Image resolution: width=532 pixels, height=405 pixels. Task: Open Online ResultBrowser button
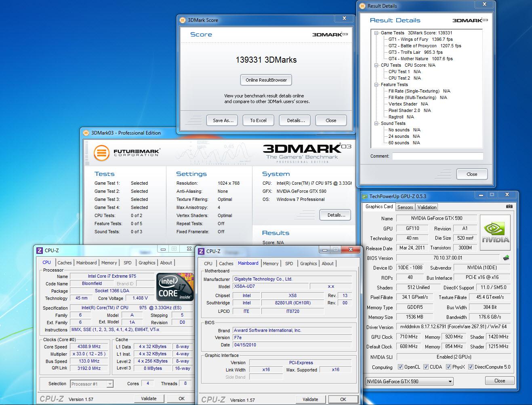pos(266,80)
